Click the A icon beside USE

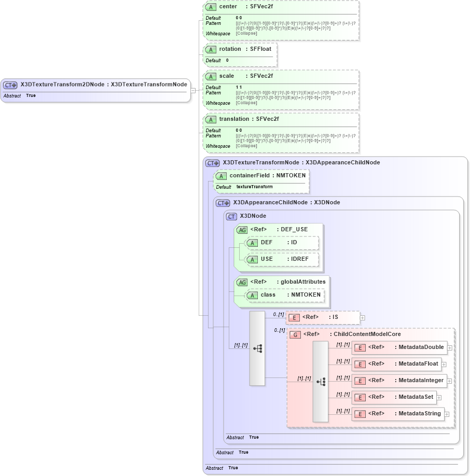click(252, 260)
